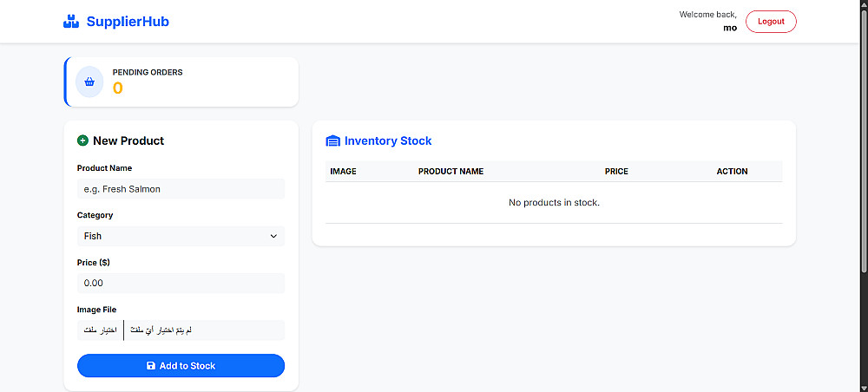Click the PRODUCT NAME column header
This screenshot has width=868, height=392.
click(x=450, y=172)
